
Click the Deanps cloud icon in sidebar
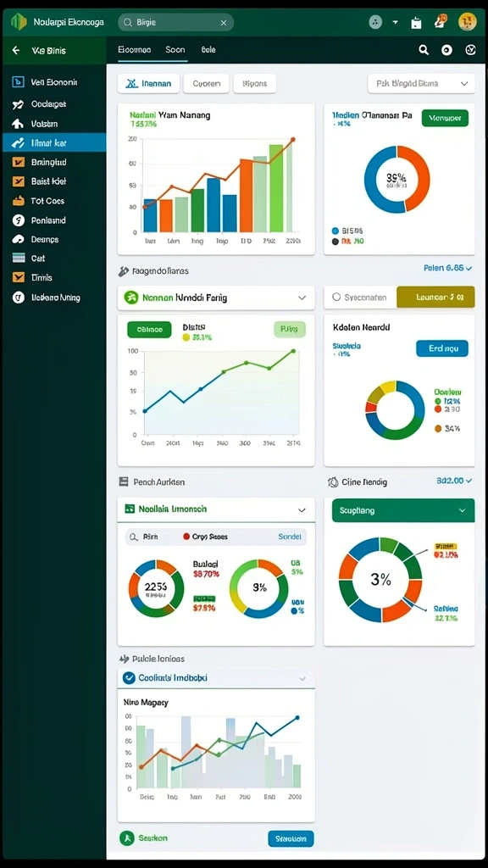pyautogui.click(x=19, y=240)
